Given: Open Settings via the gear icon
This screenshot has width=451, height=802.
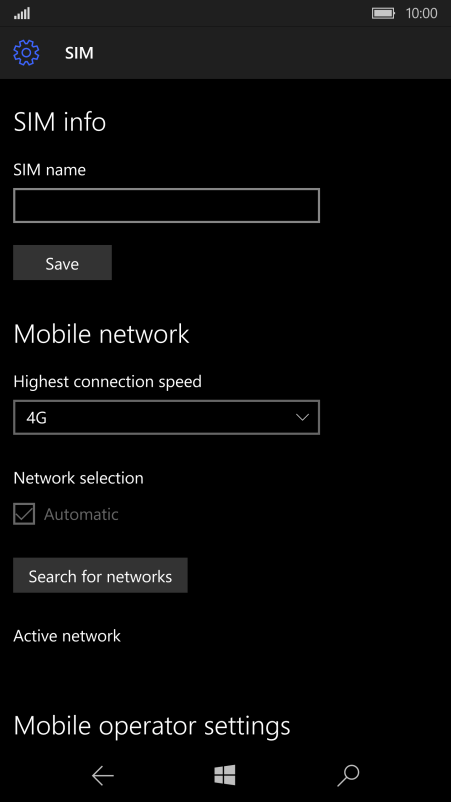Looking at the screenshot, I should pyautogui.click(x=26, y=53).
